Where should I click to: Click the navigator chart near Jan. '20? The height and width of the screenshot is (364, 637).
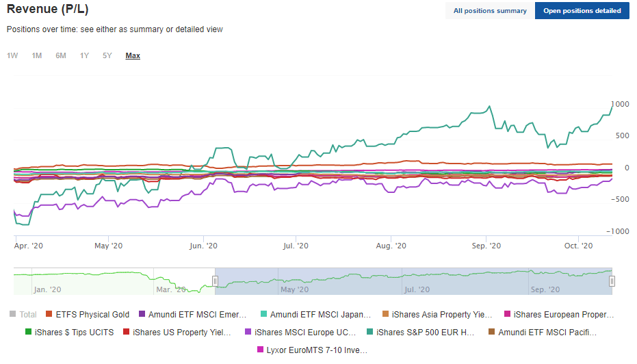48,282
